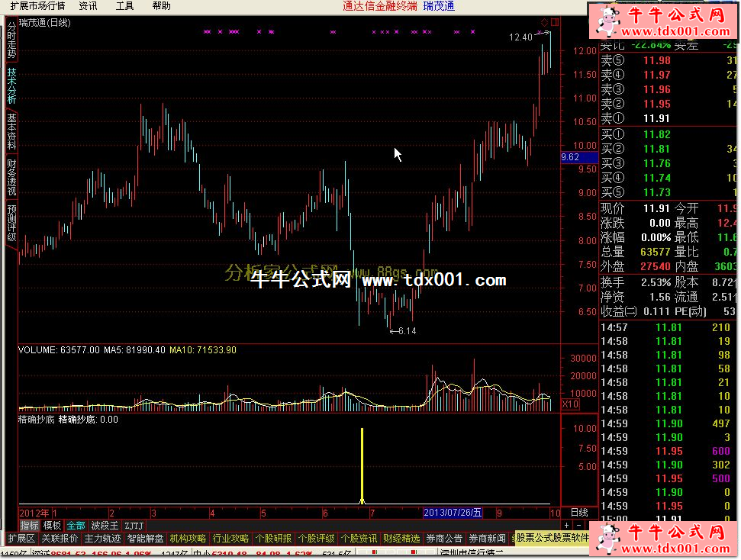
Task: Click the VOLUME: 63577.00 indicator label
Action: pyautogui.click(x=59, y=350)
